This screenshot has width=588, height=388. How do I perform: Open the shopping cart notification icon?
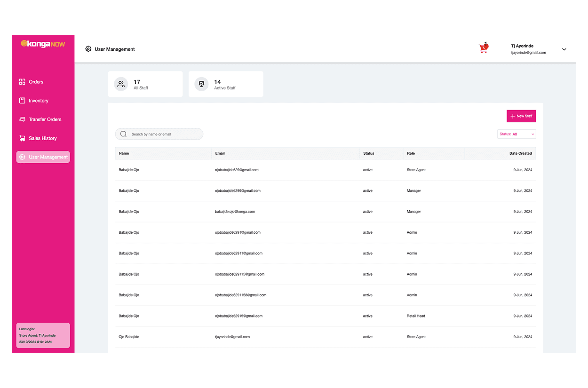tap(483, 48)
